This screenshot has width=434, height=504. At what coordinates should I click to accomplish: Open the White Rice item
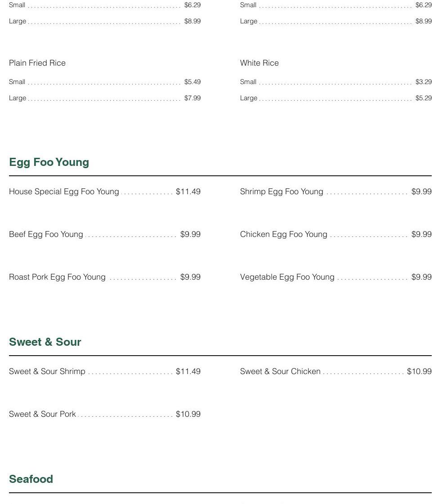[x=260, y=63]
